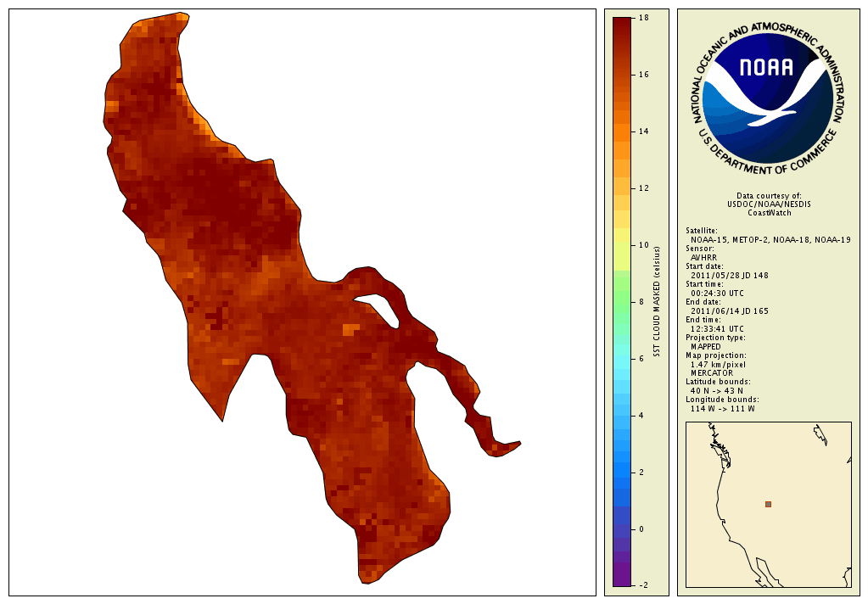
Task: Click the 'Latitude bounds:' label
Action: click(x=718, y=382)
